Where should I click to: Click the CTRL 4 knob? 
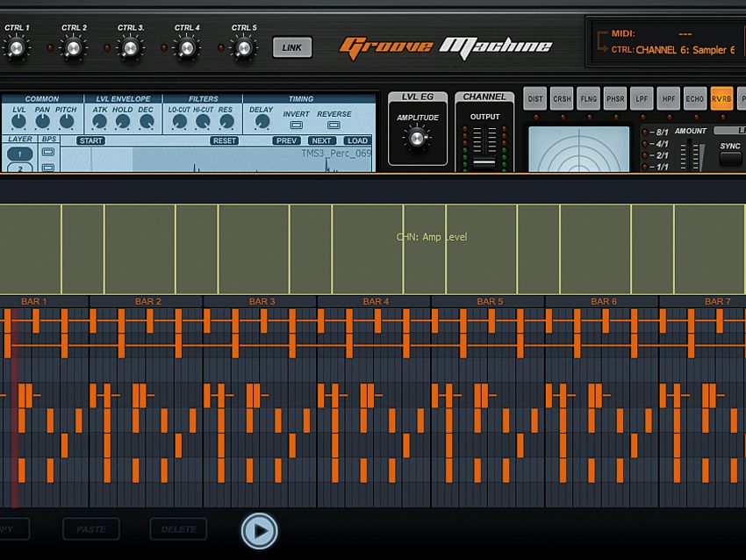187,48
